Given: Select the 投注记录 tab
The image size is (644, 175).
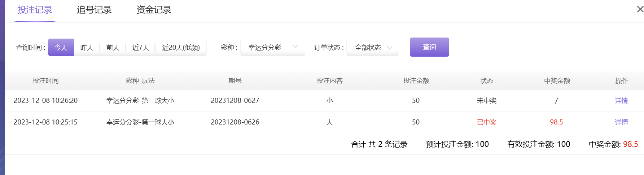Looking at the screenshot, I should [35, 10].
